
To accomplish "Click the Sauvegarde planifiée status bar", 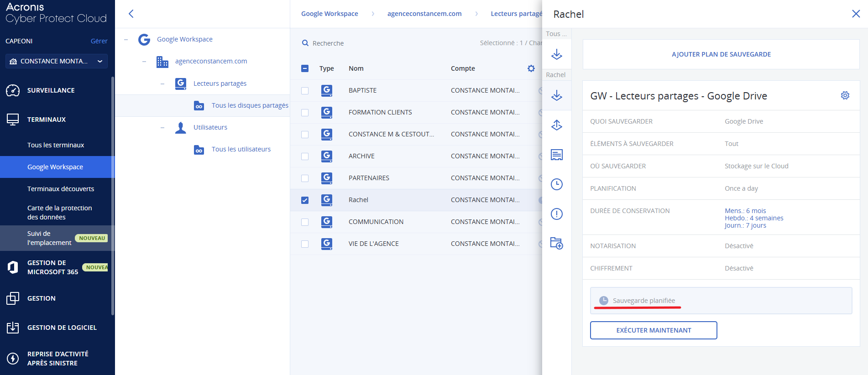I will pyautogui.click(x=721, y=301).
